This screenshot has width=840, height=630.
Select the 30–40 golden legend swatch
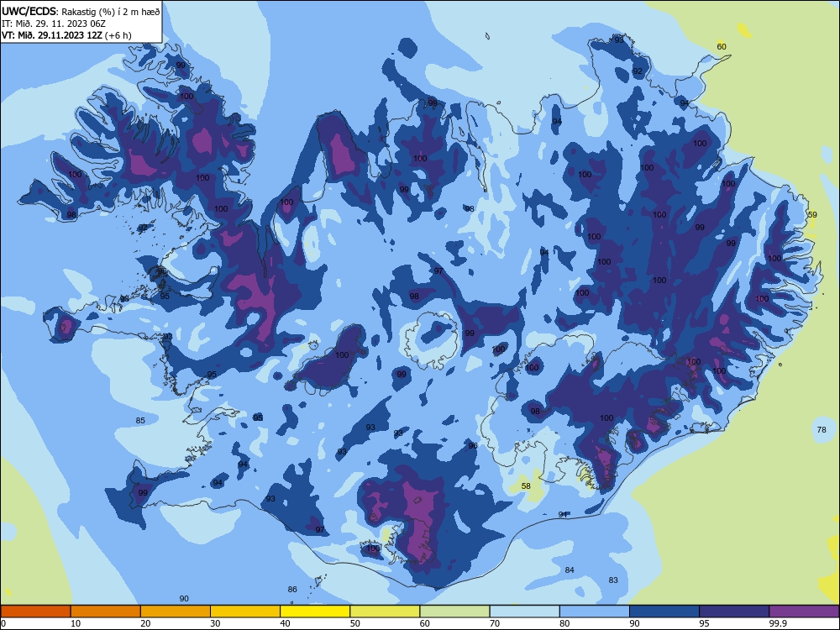tap(245, 612)
